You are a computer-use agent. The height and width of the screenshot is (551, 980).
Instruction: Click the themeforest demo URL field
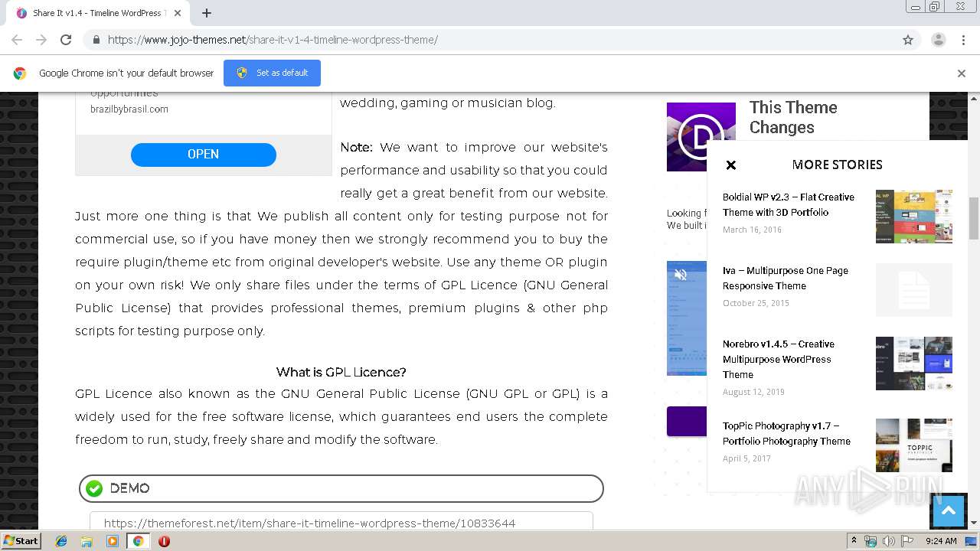pos(341,521)
